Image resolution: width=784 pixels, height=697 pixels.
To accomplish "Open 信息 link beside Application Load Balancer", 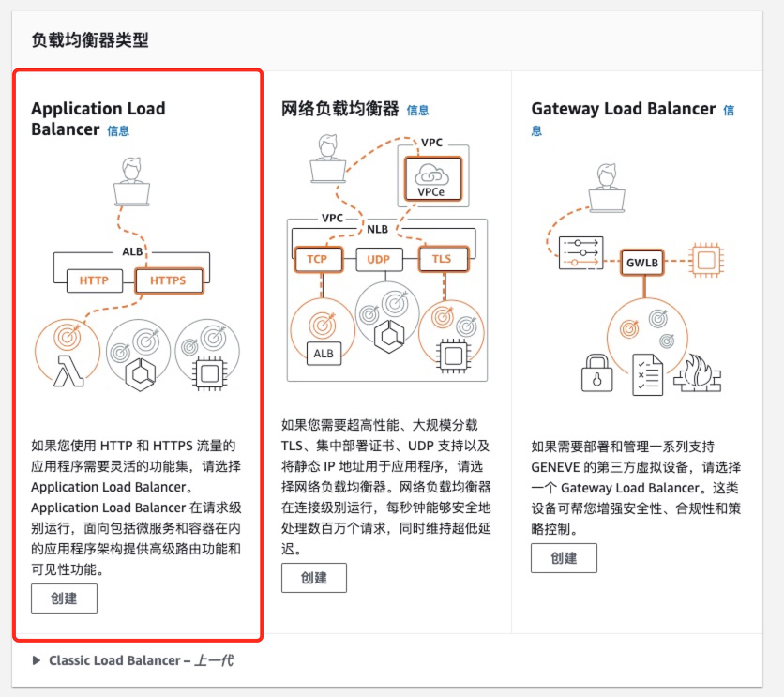I will tap(118, 131).
